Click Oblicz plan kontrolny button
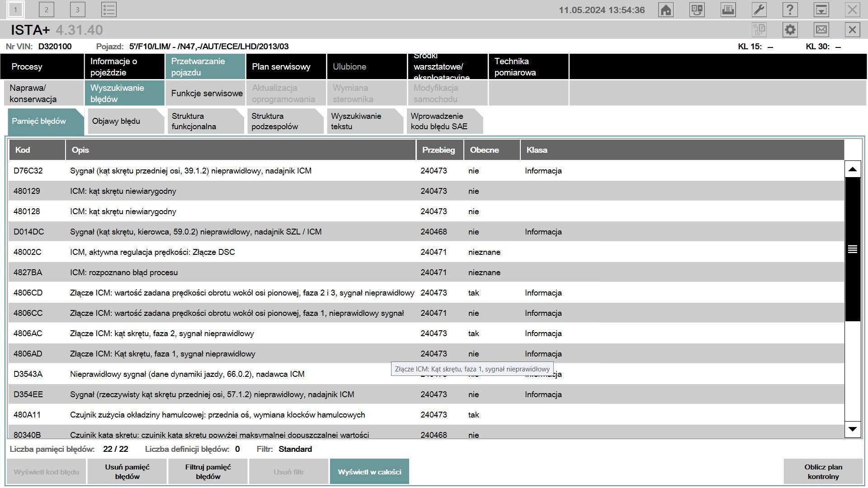The image size is (868, 488). tap(823, 472)
